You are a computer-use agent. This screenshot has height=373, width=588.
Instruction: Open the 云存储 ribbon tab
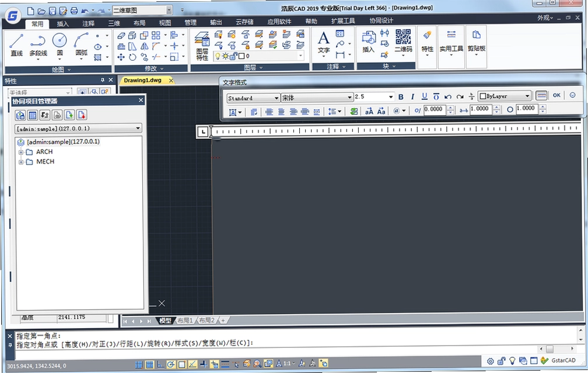coord(244,22)
